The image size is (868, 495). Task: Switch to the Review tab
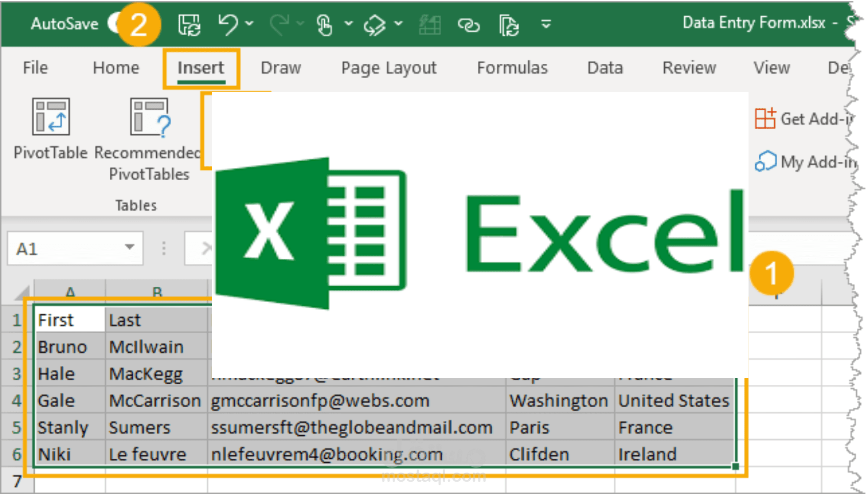click(689, 68)
